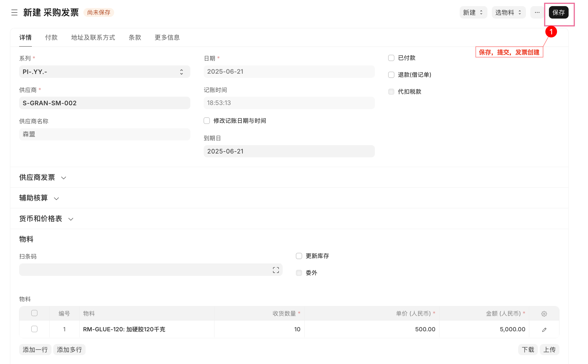Click the 保存 button
The image size is (588, 364).
tap(559, 12)
